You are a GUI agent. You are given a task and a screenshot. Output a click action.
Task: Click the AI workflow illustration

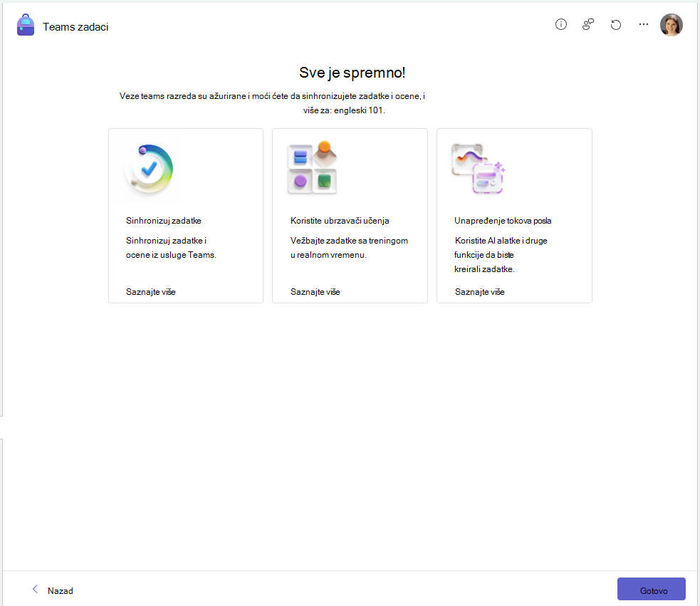(478, 168)
